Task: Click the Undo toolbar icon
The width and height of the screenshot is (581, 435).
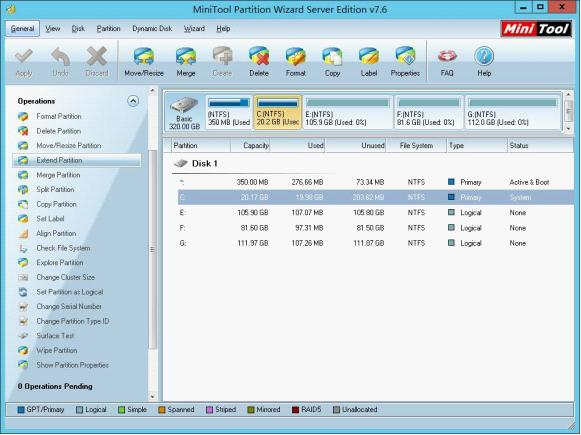Action: [60, 62]
